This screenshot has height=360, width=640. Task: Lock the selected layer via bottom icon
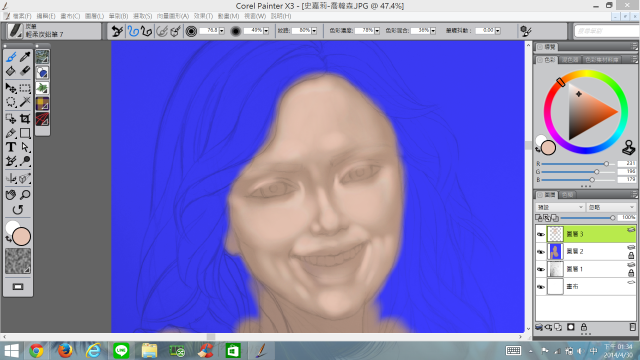584,327
